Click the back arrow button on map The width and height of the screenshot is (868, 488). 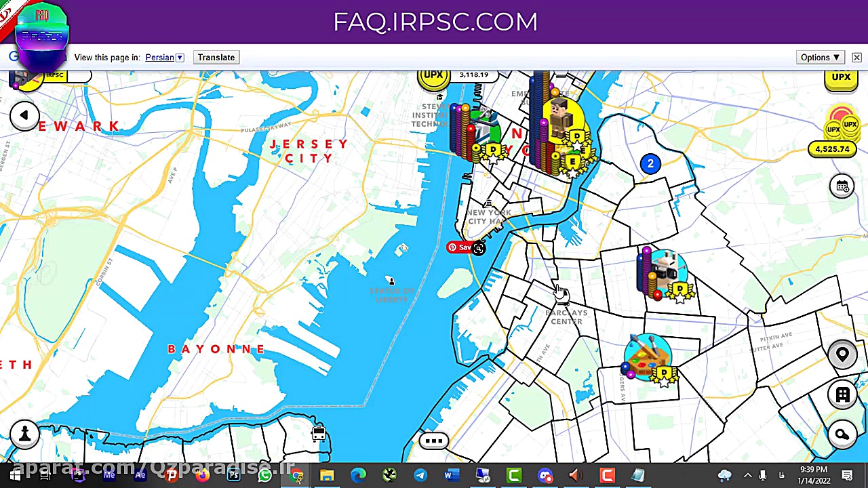tap(24, 116)
